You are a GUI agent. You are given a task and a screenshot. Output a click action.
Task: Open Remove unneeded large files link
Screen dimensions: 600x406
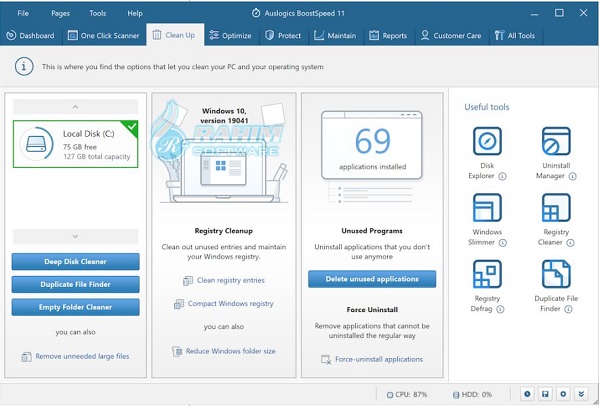point(75,357)
